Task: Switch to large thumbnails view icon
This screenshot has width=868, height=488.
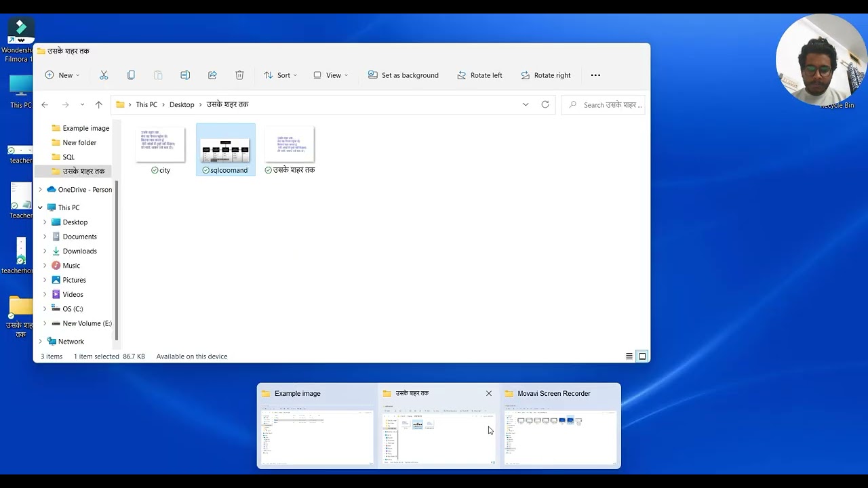Action: 642,357
